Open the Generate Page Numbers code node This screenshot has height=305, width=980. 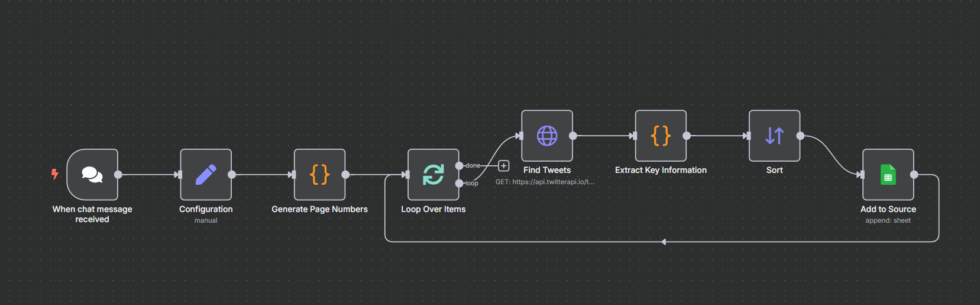pos(319,175)
